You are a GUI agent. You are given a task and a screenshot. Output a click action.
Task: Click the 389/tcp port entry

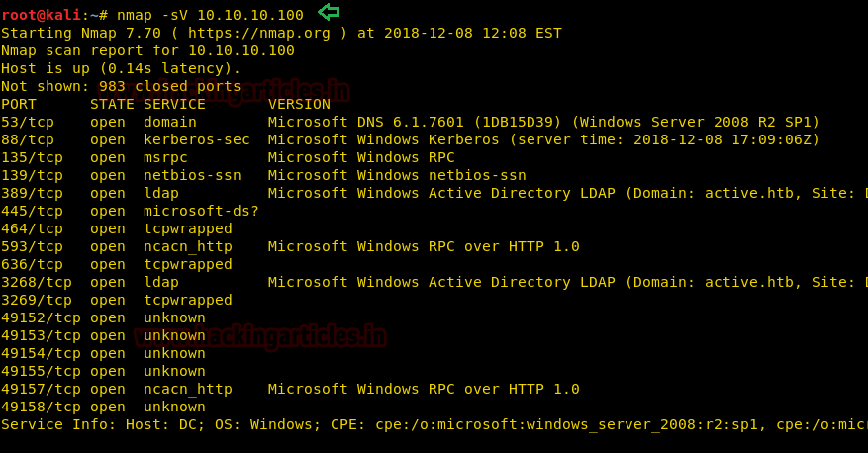[x=32, y=193]
